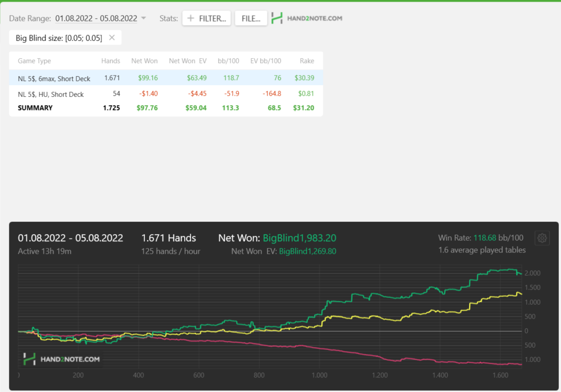This screenshot has height=392, width=561.
Task: Sort by bb/100 column header
Action: pyautogui.click(x=228, y=61)
